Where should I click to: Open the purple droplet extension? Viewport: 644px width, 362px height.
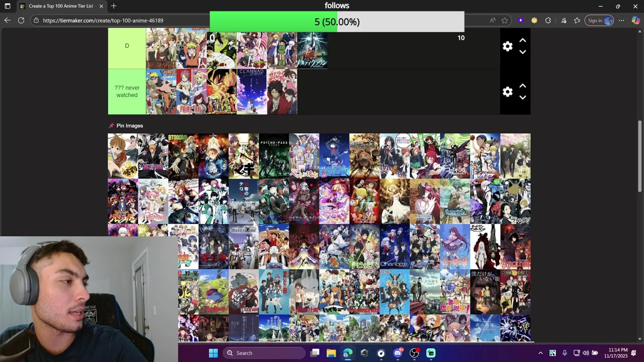tap(521, 21)
